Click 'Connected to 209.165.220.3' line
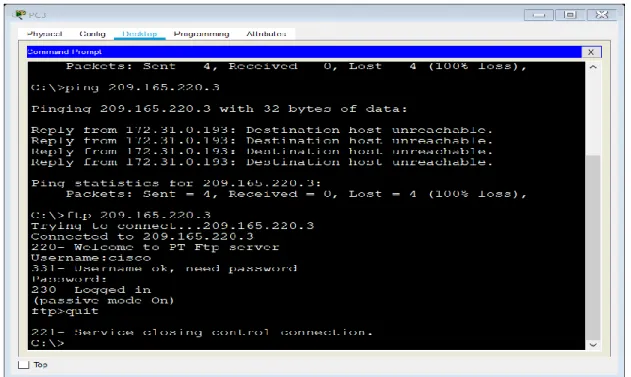Image resolution: width=631 pixels, height=377 pixels. coord(142,236)
